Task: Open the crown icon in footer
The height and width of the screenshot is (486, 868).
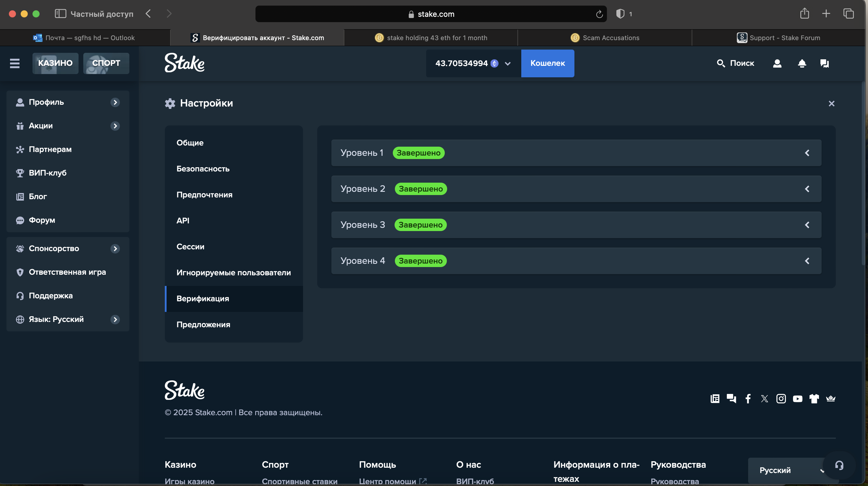Action: tap(830, 398)
